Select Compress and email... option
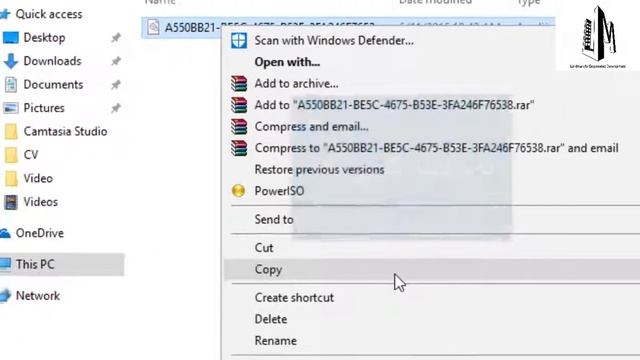This screenshot has height=360, width=640. pyautogui.click(x=311, y=127)
